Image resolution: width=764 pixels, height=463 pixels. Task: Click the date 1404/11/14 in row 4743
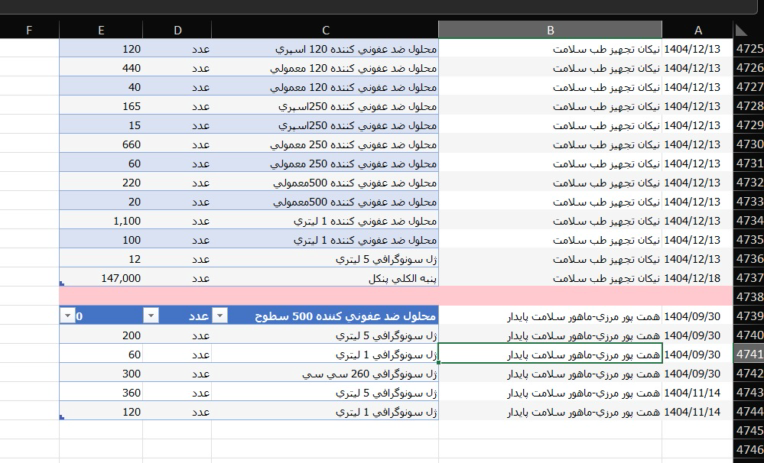pyautogui.click(x=697, y=392)
